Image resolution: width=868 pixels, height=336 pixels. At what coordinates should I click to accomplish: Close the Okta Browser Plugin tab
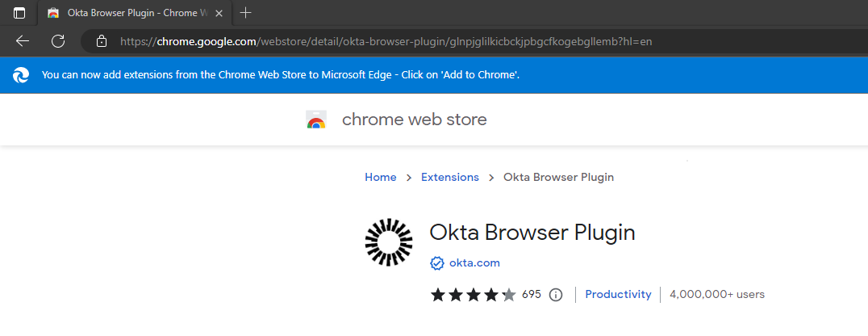(x=219, y=13)
